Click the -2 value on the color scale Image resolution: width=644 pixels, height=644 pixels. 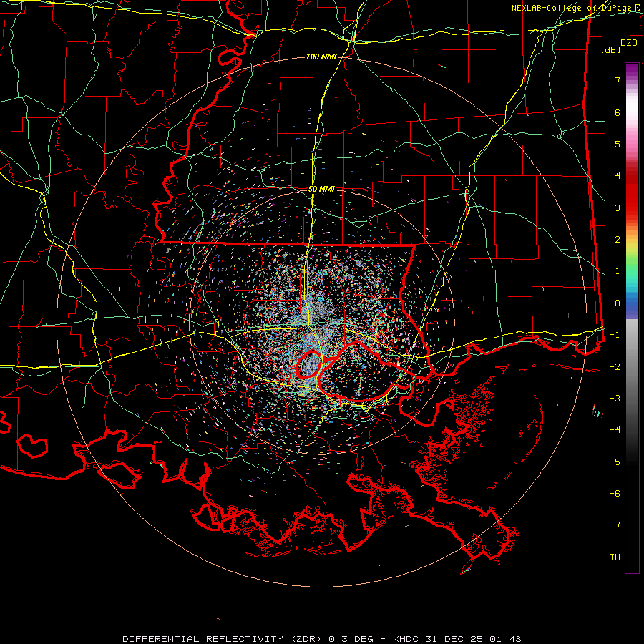click(615, 366)
